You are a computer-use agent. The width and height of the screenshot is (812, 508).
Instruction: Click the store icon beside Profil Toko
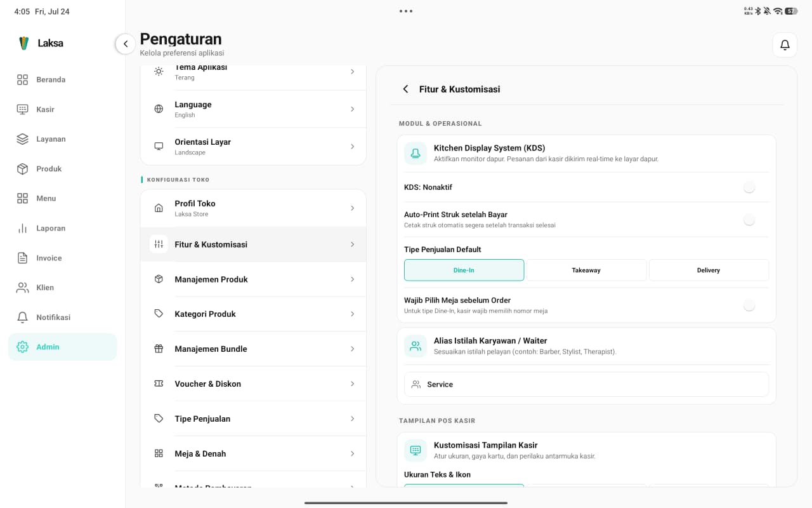click(x=159, y=208)
